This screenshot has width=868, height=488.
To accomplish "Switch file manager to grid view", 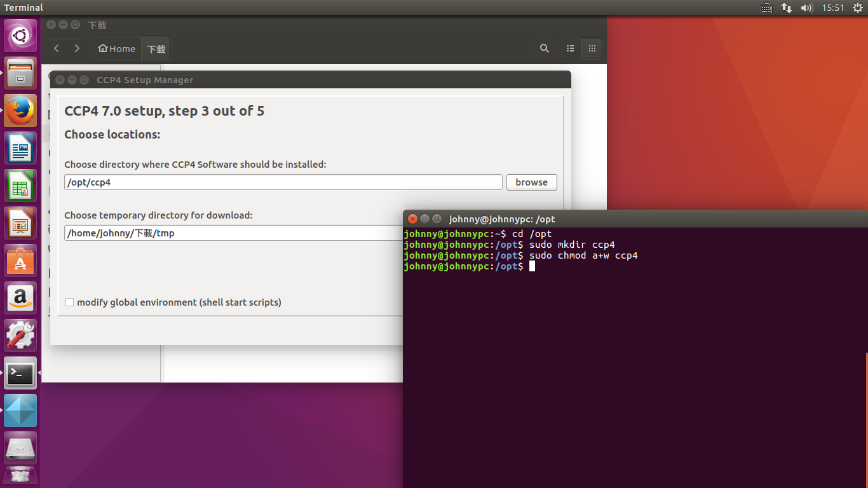I will [x=592, y=48].
